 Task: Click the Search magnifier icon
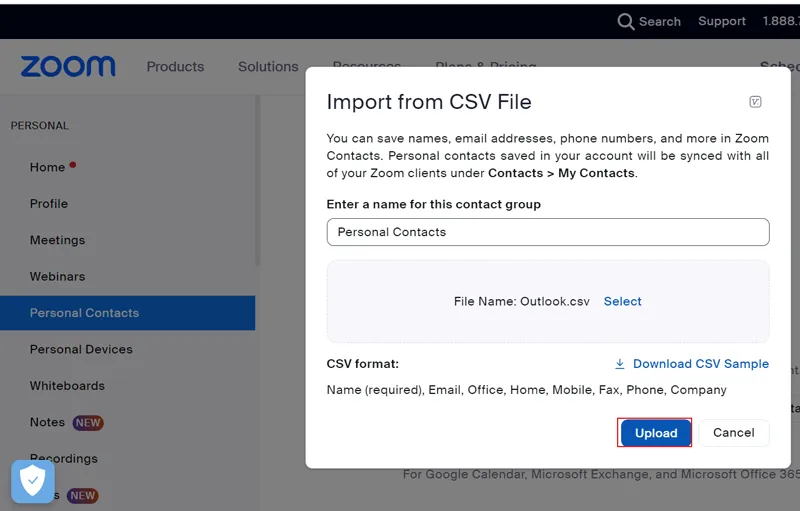(626, 21)
